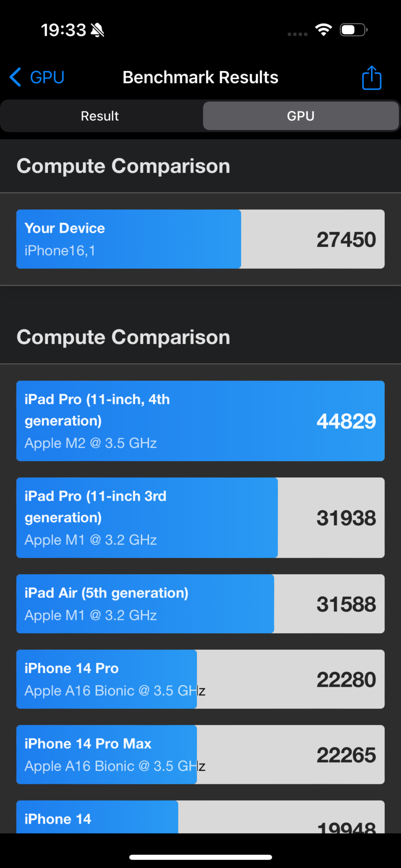Open iPad Pro 11-inch 3rd generation entry
Screen dimensions: 401x868
[x=200, y=518]
